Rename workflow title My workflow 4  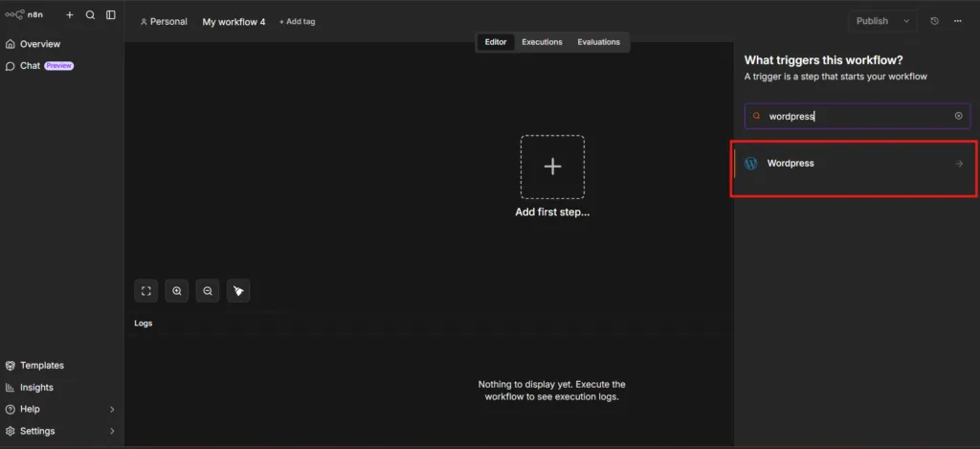[x=234, y=22]
